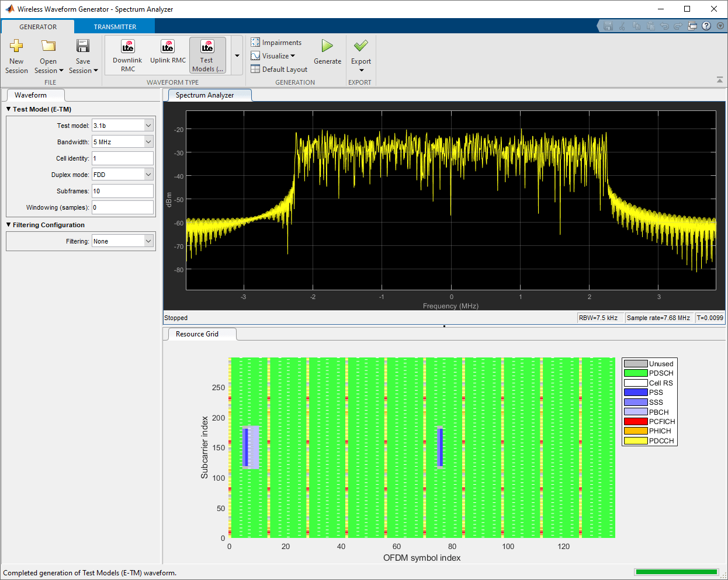Switch to the TRANSMITTER tab

coord(115,27)
